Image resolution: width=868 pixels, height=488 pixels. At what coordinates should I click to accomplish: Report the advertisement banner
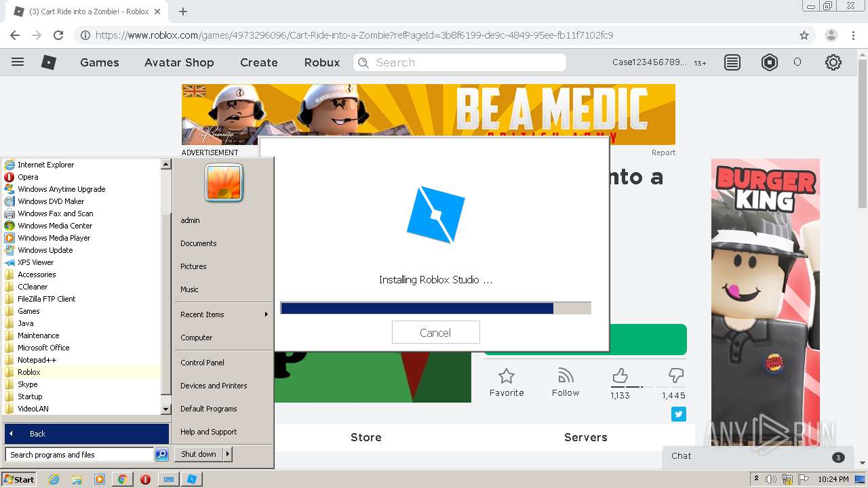point(663,152)
